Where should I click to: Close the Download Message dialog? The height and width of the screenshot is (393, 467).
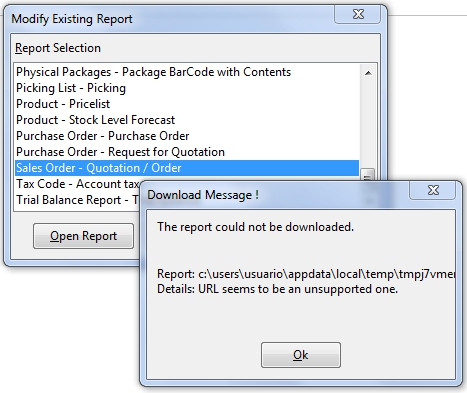pos(433,190)
